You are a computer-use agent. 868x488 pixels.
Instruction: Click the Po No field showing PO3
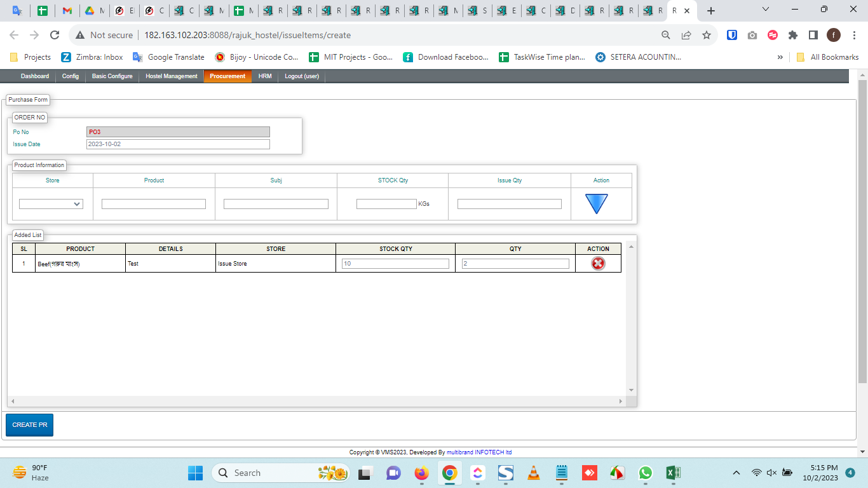coord(178,132)
